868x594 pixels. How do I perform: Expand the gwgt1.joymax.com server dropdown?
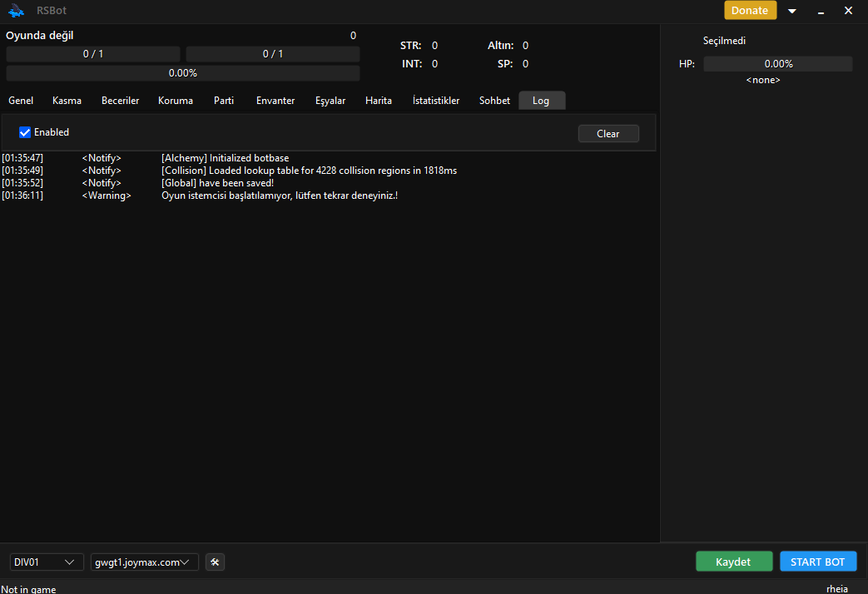click(144, 562)
